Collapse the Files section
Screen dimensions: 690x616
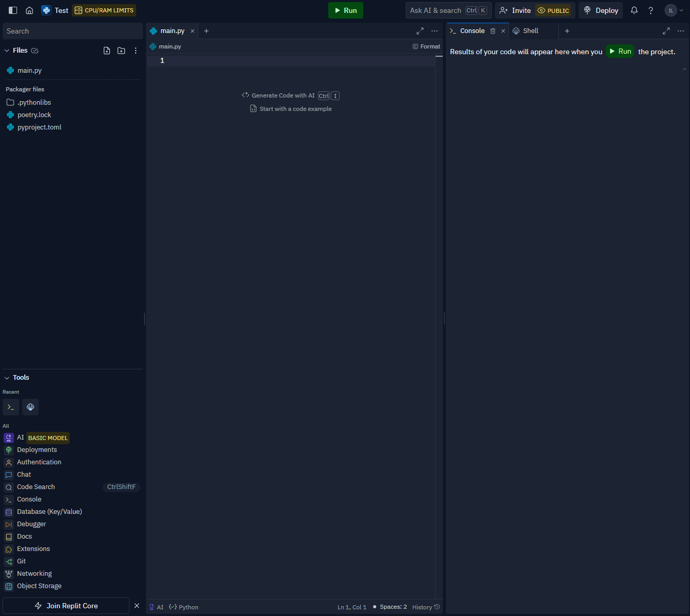[x=7, y=51]
